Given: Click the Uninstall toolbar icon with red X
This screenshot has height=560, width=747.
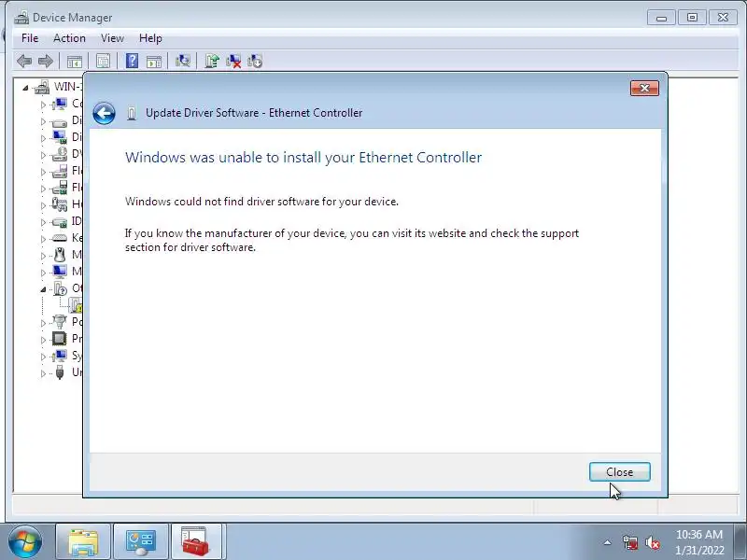Looking at the screenshot, I should 233,61.
